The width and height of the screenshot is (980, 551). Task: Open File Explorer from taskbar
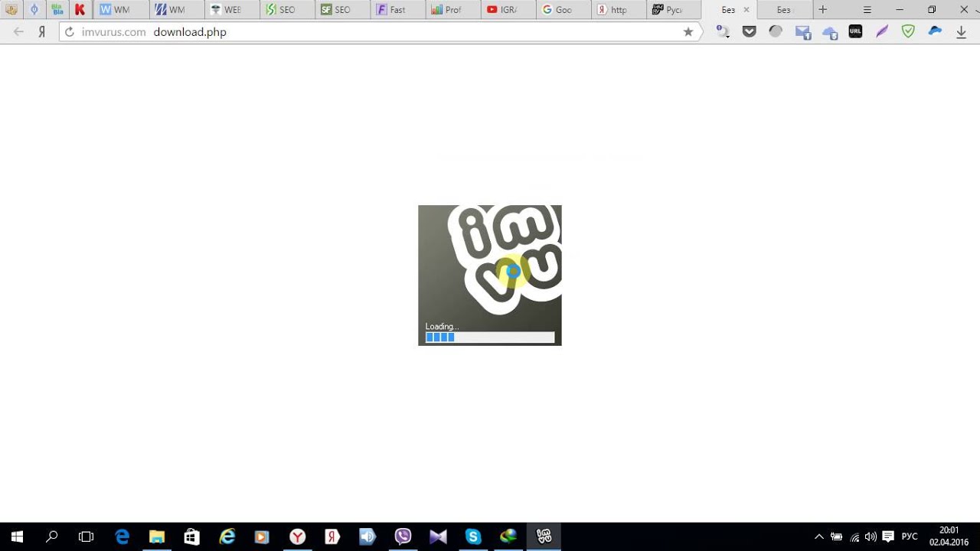(x=157, y=536)
